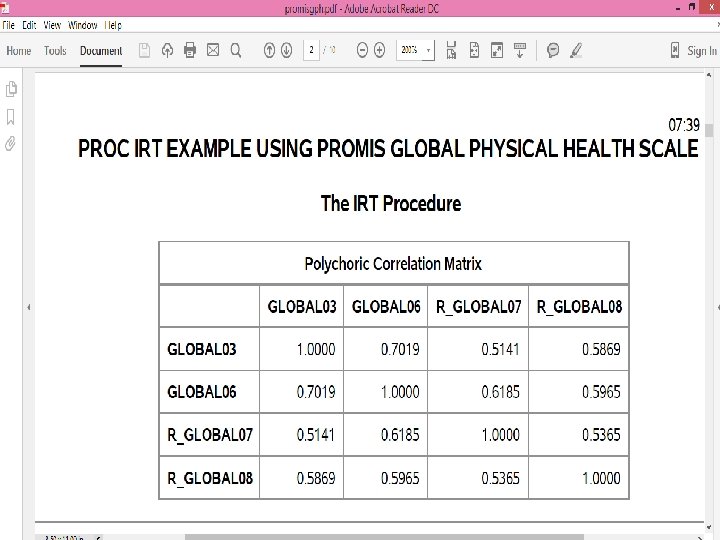Click 0.7019 in the GLOBAL03 row
The height and width of the screenshot is (540, 720).
(x=400, y=349)
